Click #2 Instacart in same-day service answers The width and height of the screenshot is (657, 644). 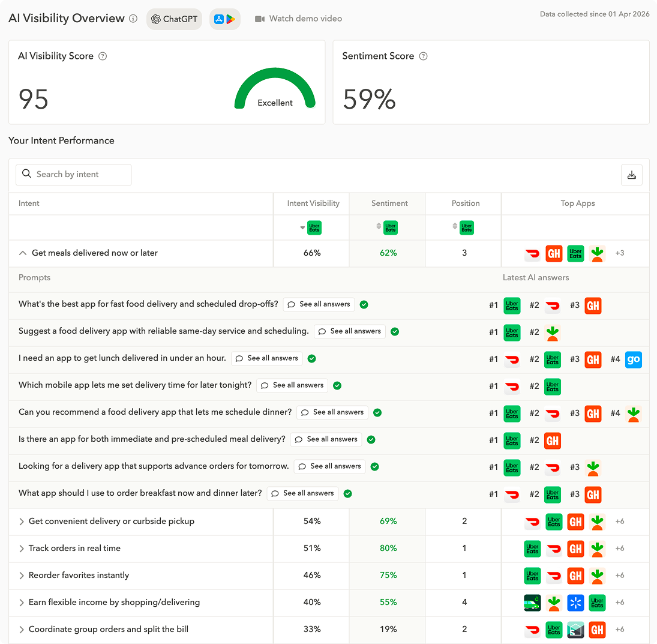(x=553, y=333)
